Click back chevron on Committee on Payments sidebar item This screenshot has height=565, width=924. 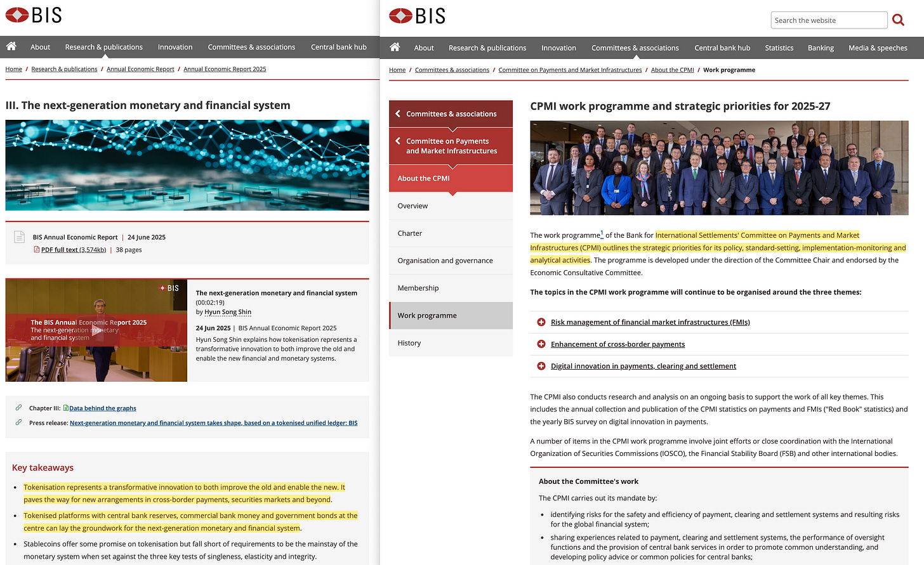[398, 141]
